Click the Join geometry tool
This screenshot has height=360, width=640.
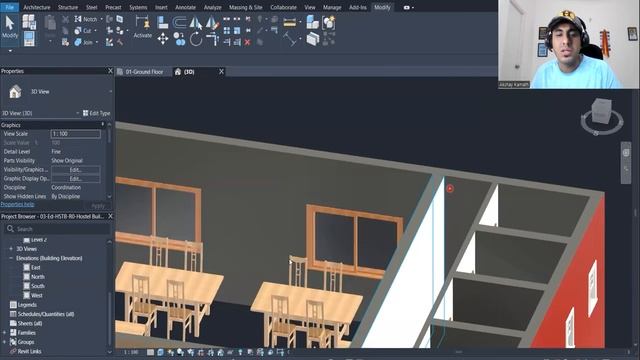click(83, 42)
